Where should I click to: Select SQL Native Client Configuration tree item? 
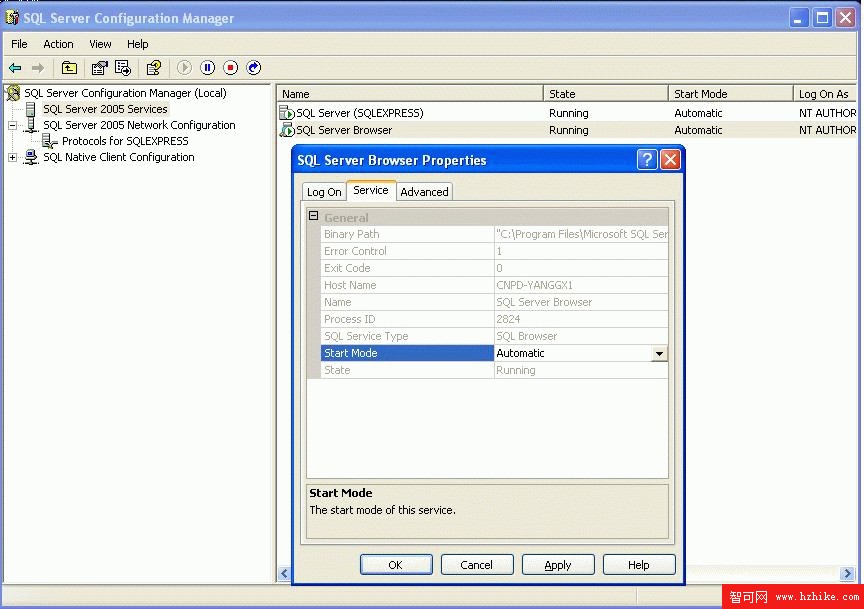[118, 157]
